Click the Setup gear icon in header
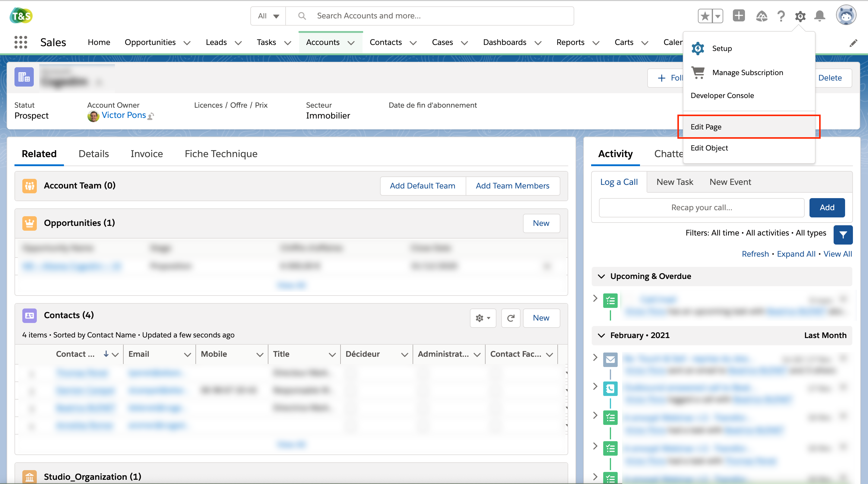Viewport: 868px width, 484px height. click(800, 16)
